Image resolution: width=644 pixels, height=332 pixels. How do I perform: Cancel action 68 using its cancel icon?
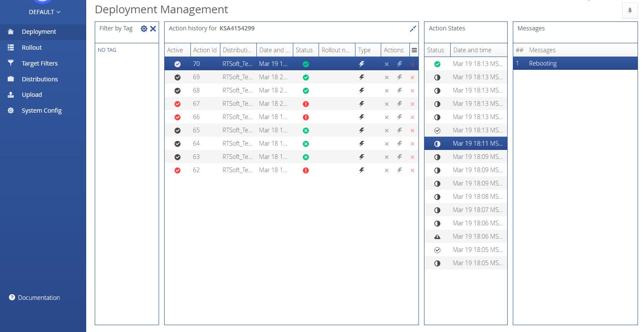point(387,91)
